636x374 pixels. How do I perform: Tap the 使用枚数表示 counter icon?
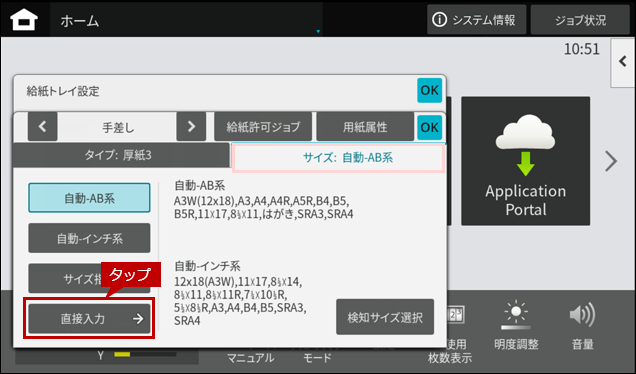(456, 315)
